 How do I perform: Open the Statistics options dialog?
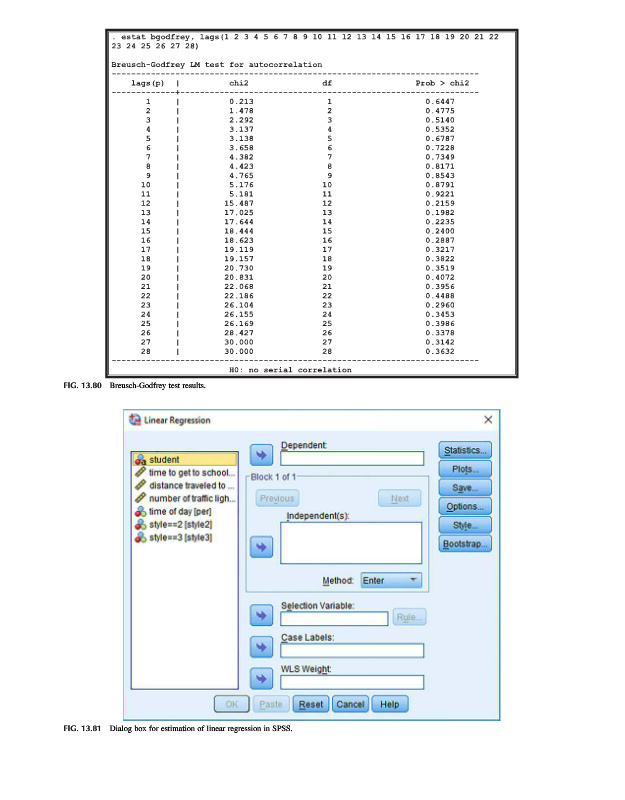(466, 450)
